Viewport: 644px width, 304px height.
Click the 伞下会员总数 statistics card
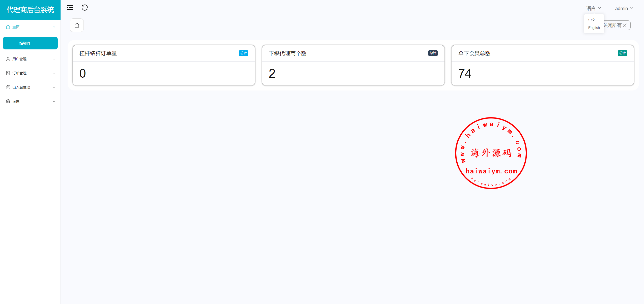[x=542, y=66]
